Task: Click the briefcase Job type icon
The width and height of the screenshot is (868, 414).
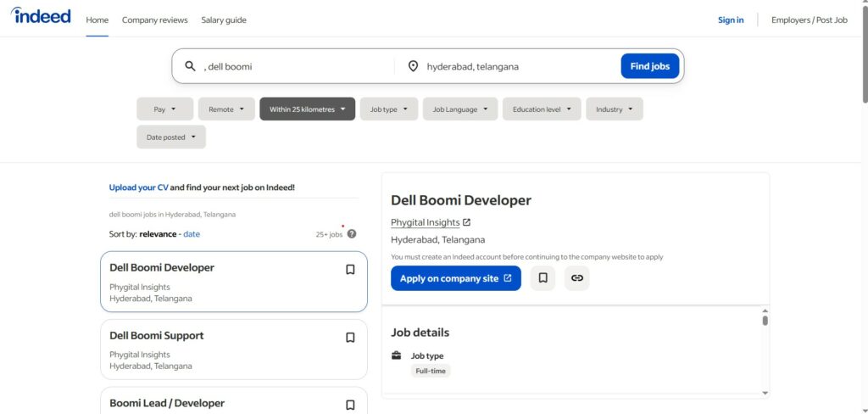Action: click(396, 355)
